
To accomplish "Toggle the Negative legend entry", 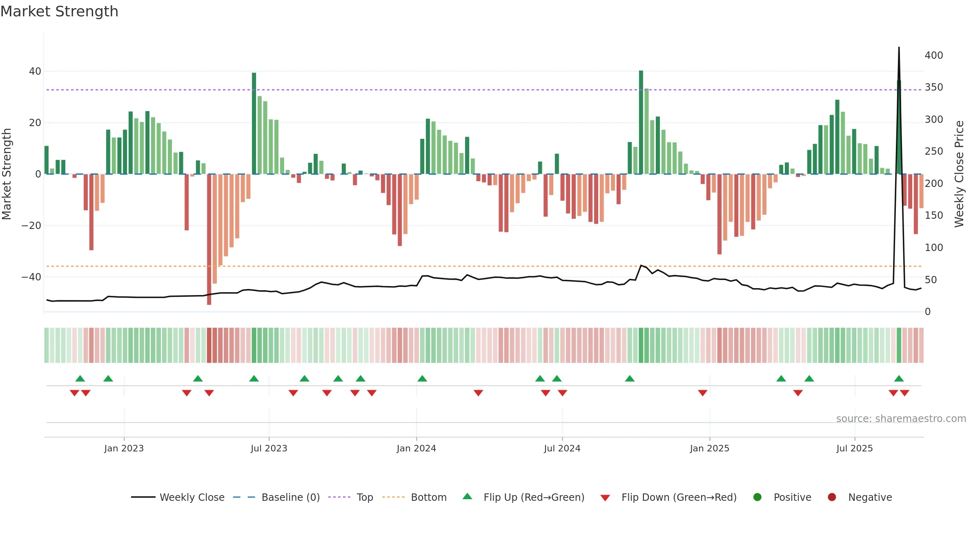I will (x=860, y=497).
